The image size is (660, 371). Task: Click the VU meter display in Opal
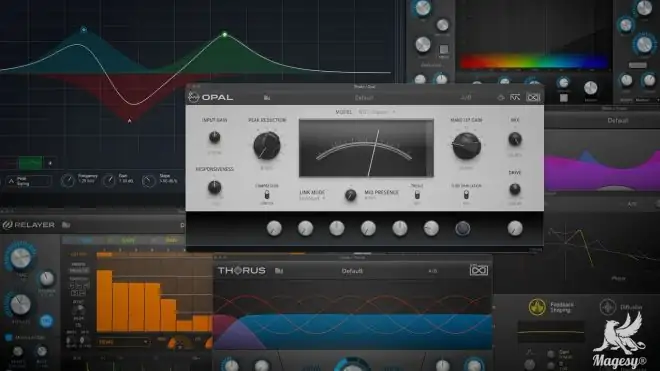coord(366,148)
